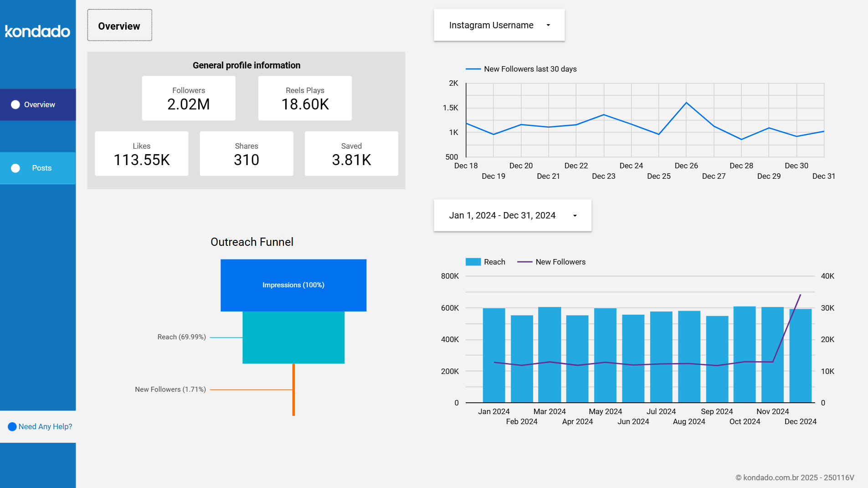Select the circle icon next to Posts sidebar item
Screen dimensions: 868x488
pyautogui.click(x=15, y=168)
